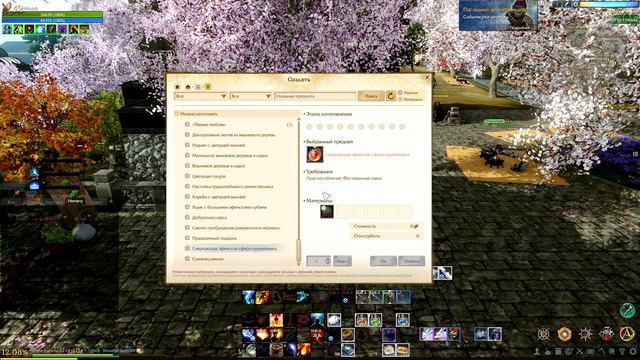Click the purple framed dark hotbar slot
This screenshot has width=640, height=360.
pos(389,335)
